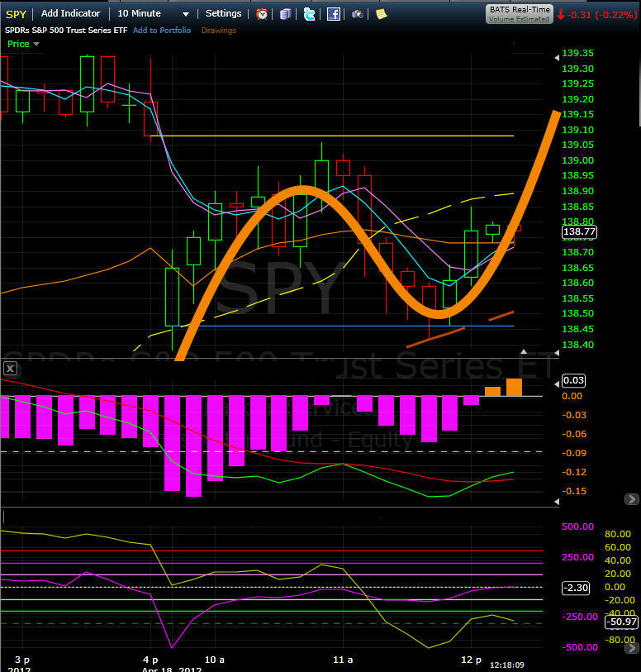Click the small up triangle below price chart

tap(523, 351)
